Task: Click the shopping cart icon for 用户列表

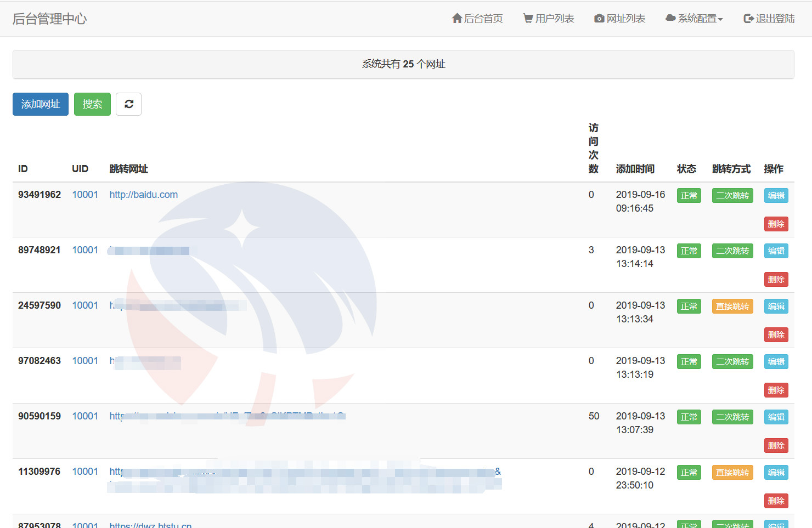Action: point(528,19)
